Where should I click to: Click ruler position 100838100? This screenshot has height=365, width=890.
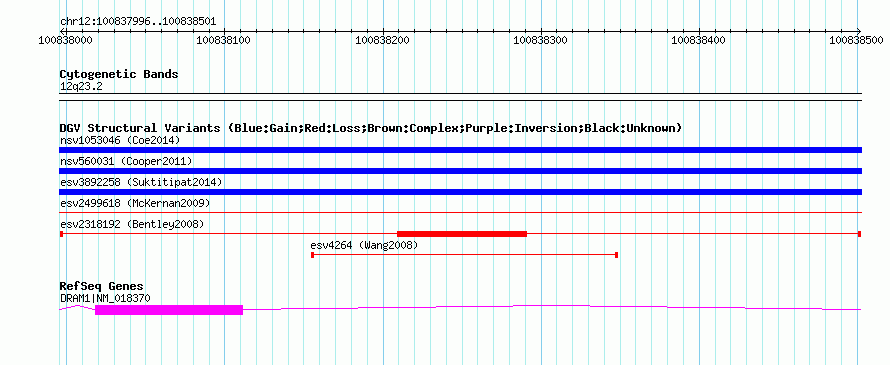pos(224,40)
